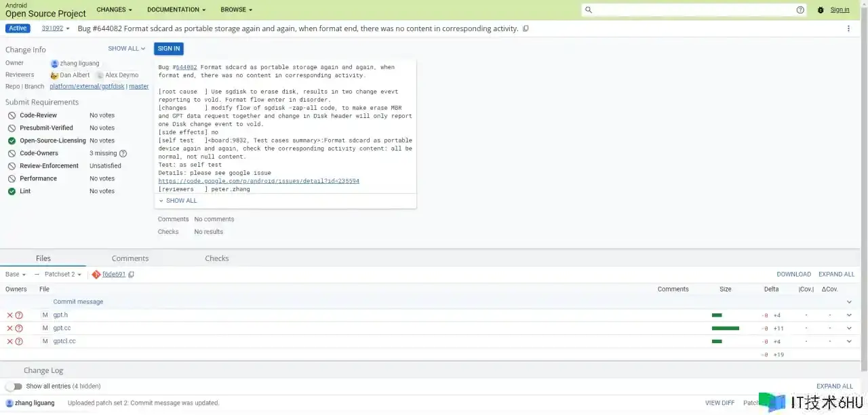Click owner help icon for gpt.cc
The width and height of the screenshot is (868, 415).
point(19,328)
